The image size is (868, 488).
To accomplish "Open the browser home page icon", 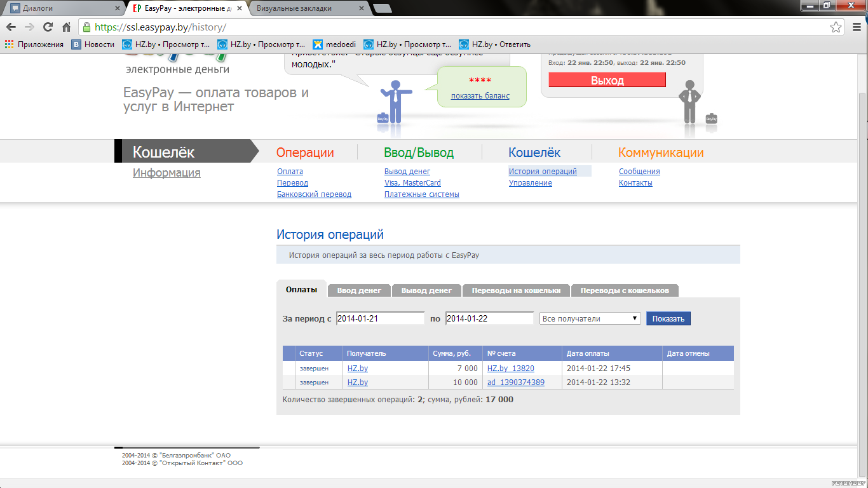I will click(66, 27).
